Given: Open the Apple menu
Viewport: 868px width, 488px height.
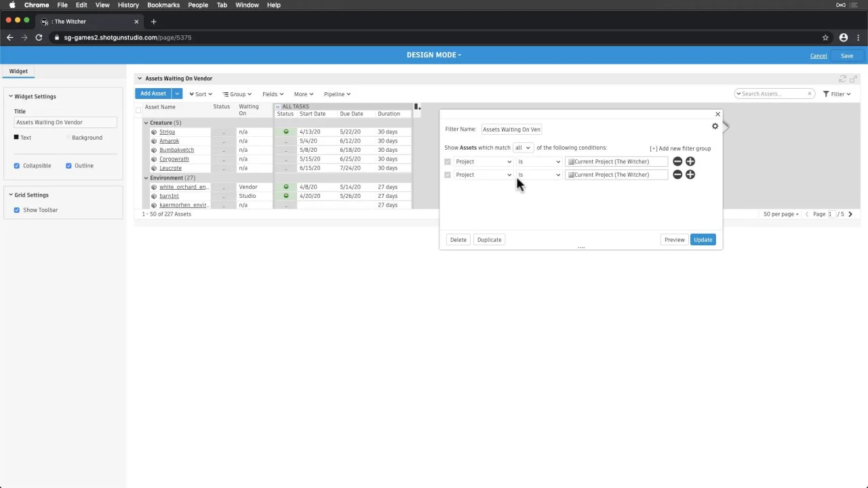Looking at the screenshot, I should coord(12,5).
